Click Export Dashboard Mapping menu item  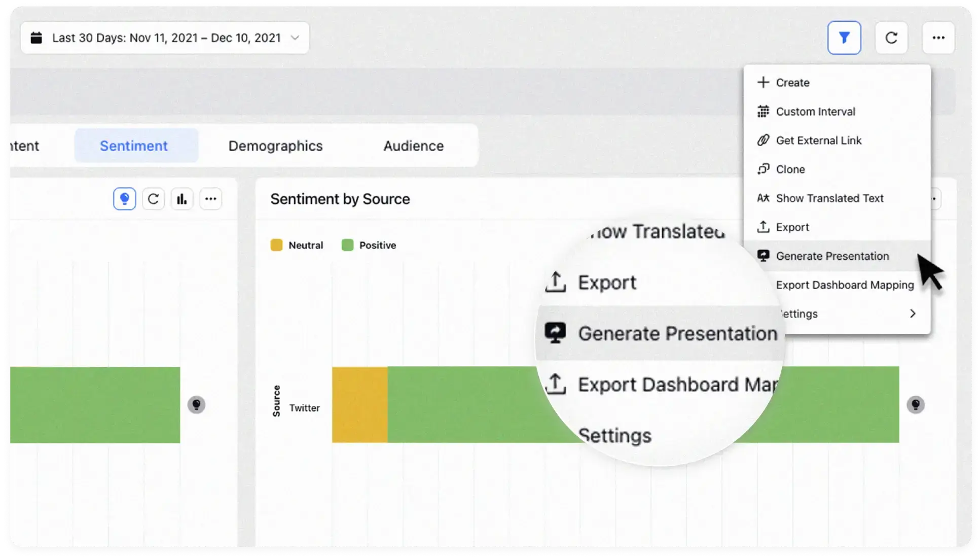click(845, 285)
